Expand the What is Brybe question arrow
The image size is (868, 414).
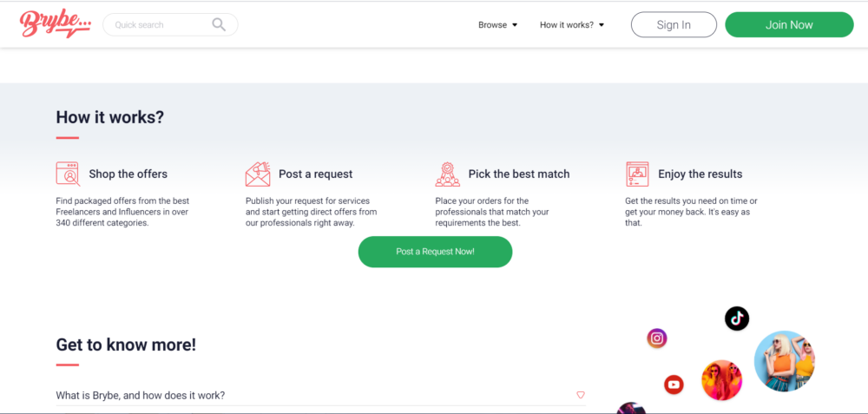(x=581, y=395)
